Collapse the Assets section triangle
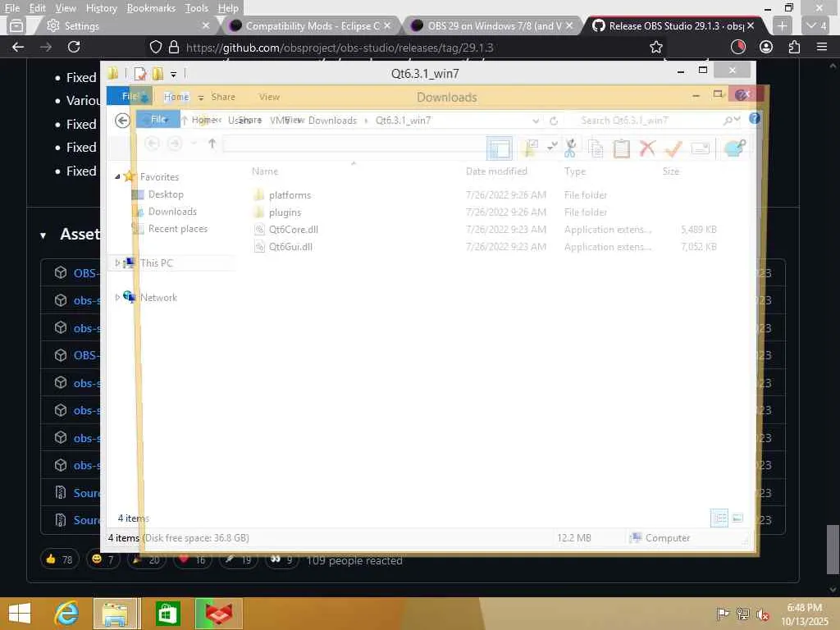 tap(43, 235)
